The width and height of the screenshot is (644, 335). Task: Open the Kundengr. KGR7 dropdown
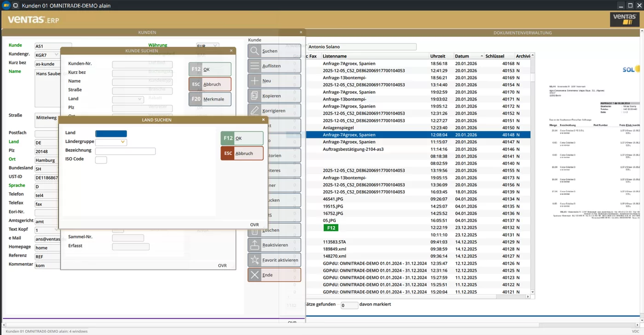(x=57, y=55)
